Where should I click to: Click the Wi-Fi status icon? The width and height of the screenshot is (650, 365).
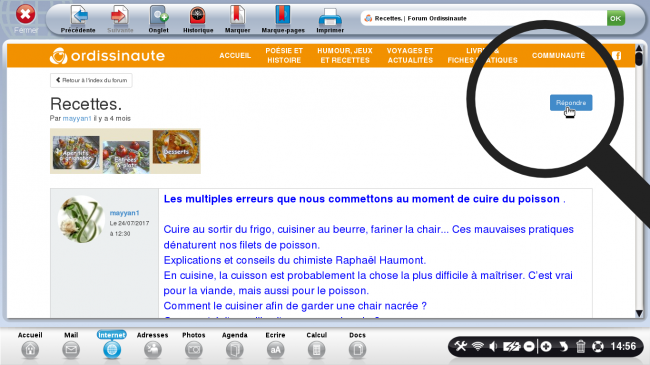tap(478, 346)
